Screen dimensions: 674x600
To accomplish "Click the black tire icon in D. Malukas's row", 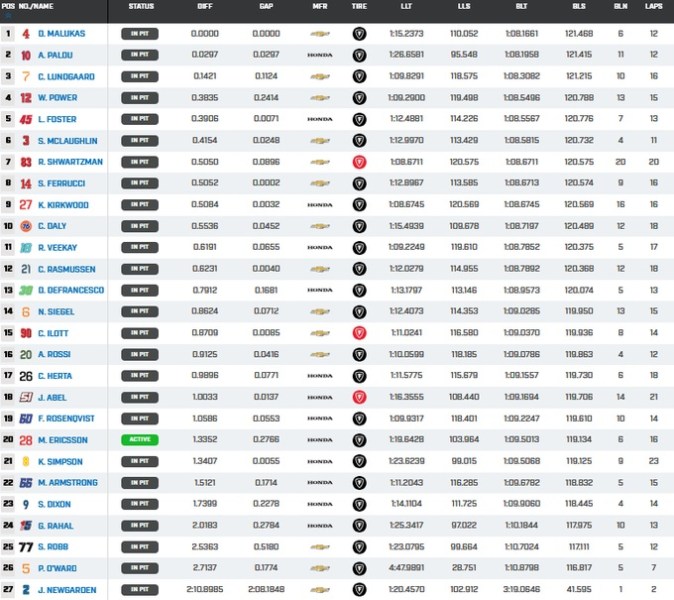I will pyautogui.click(x=359, y=34).
